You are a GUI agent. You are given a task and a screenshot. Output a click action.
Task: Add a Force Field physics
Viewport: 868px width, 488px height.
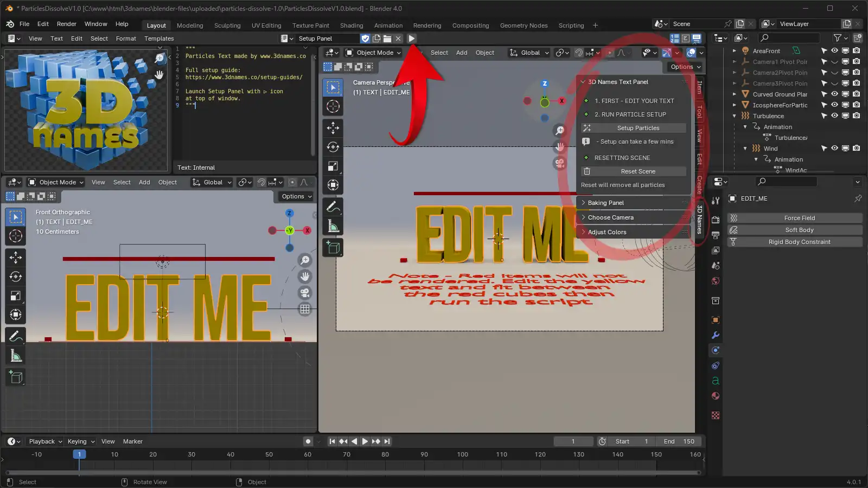point(795,218)
